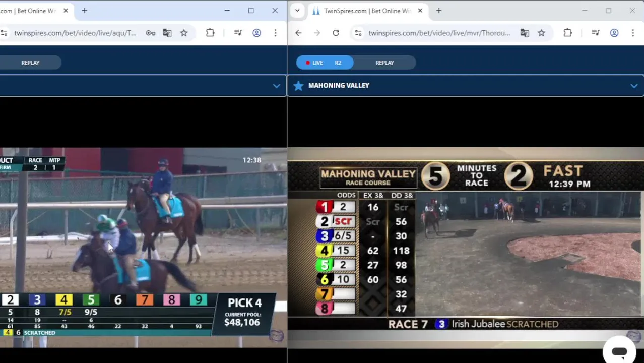Image resolution: width=644 pixels, height=363 pixels.
Task: Expand track selector chevron in left window
Action: pyautogui.click(x=276, y=86)
